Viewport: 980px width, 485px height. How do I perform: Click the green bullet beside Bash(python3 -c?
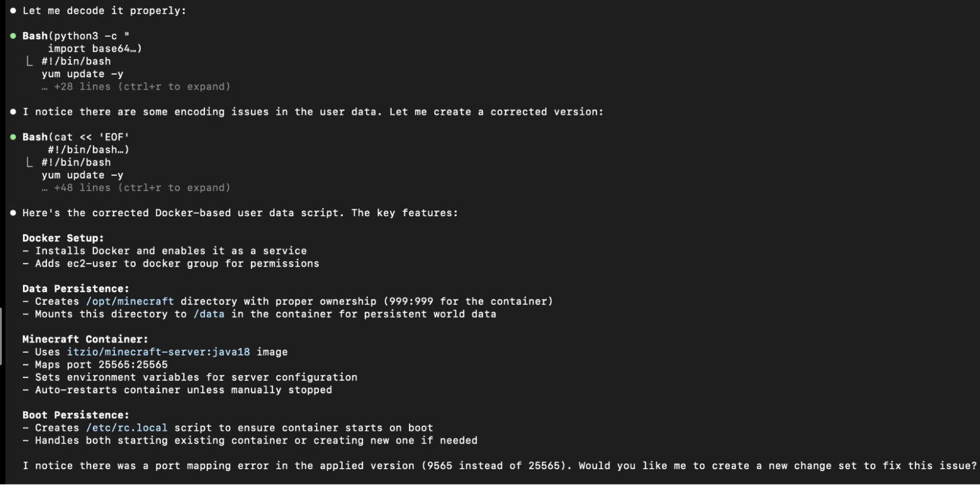click(13, 36)
